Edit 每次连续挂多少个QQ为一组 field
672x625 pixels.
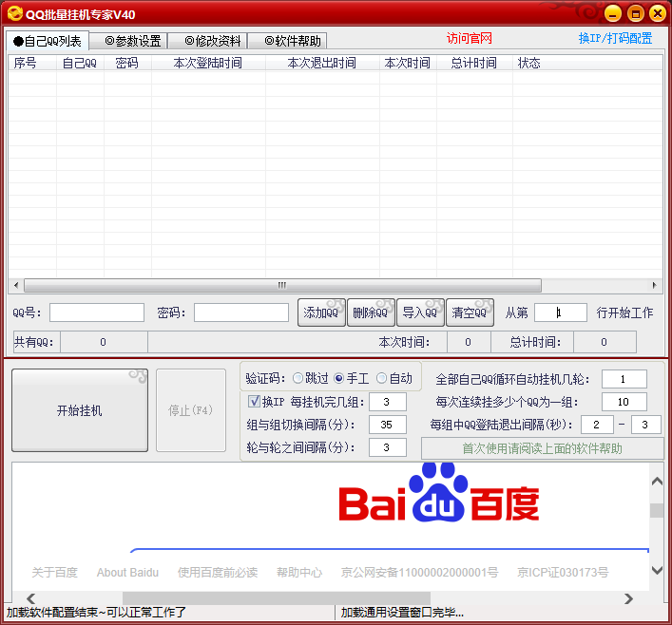coord(624,402)
